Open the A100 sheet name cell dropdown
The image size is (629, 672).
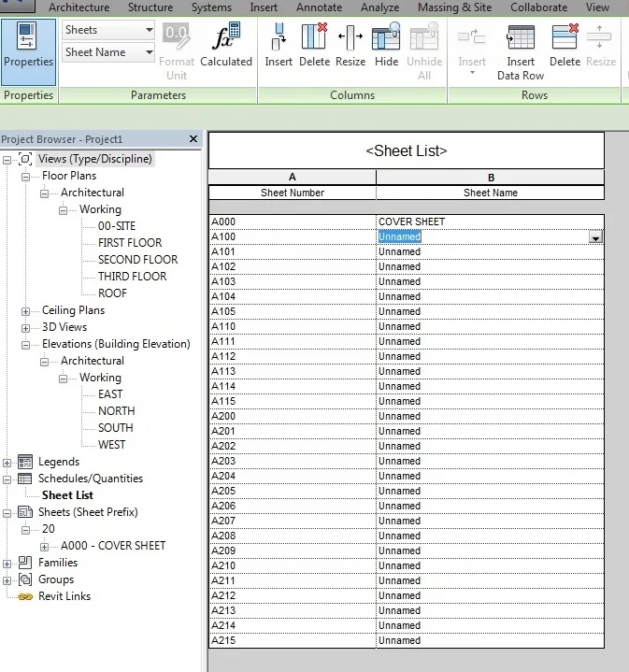(x=595, y=237)
